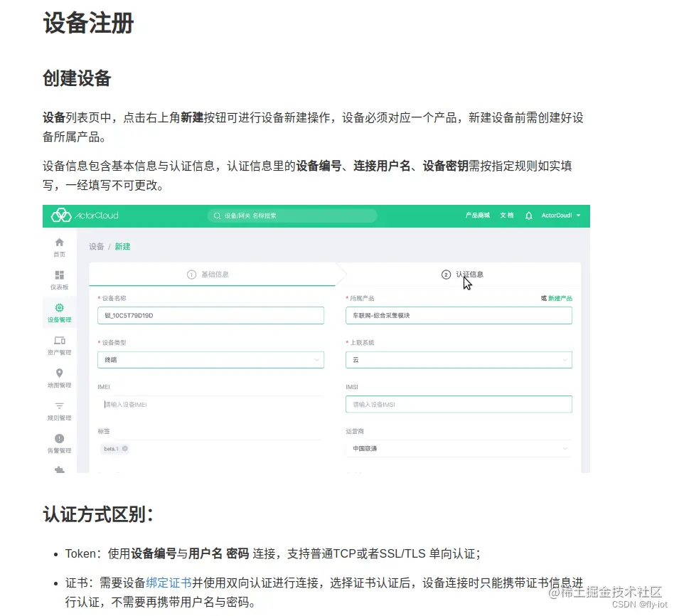The image size is (679, 616).
Task: Select the 仪表板 dashboard icon
Action: pos(59,283)
